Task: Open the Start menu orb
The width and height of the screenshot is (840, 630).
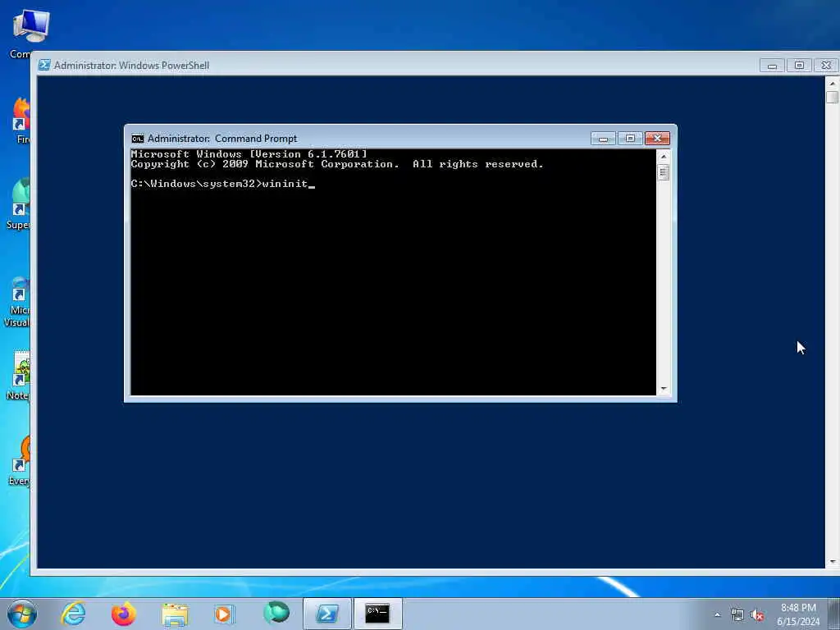Action: point(22,614)
